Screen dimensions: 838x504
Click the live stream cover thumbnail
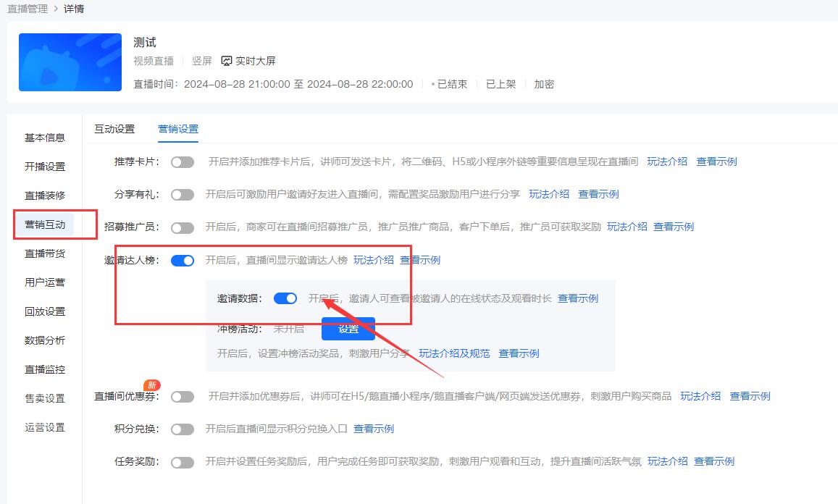(x=70, y=62)
